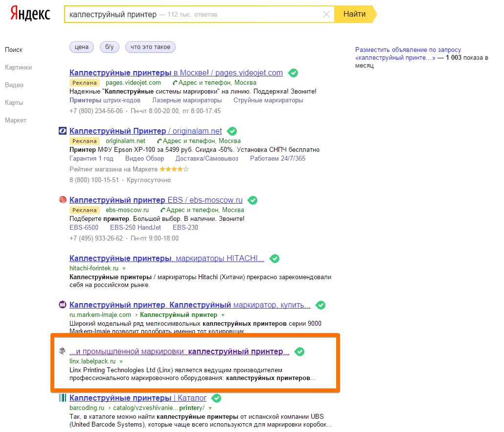Click green checkmark beside HITACHI result

[275, 258]
